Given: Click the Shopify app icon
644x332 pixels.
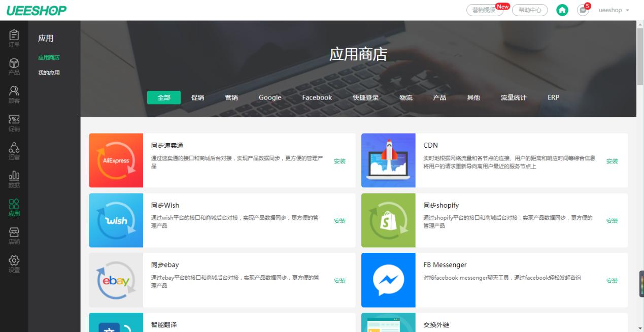Looking at the screenshot, I should (x=388, y=220).
